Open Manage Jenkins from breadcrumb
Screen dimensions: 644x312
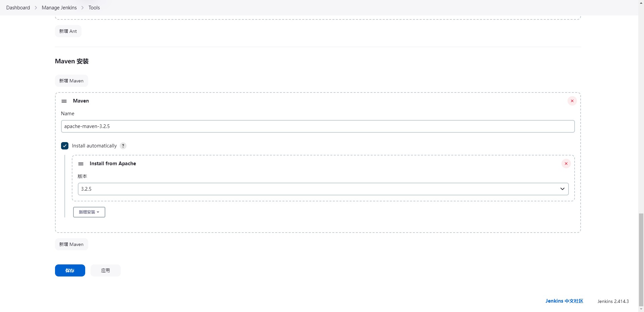tap(59, 7)
